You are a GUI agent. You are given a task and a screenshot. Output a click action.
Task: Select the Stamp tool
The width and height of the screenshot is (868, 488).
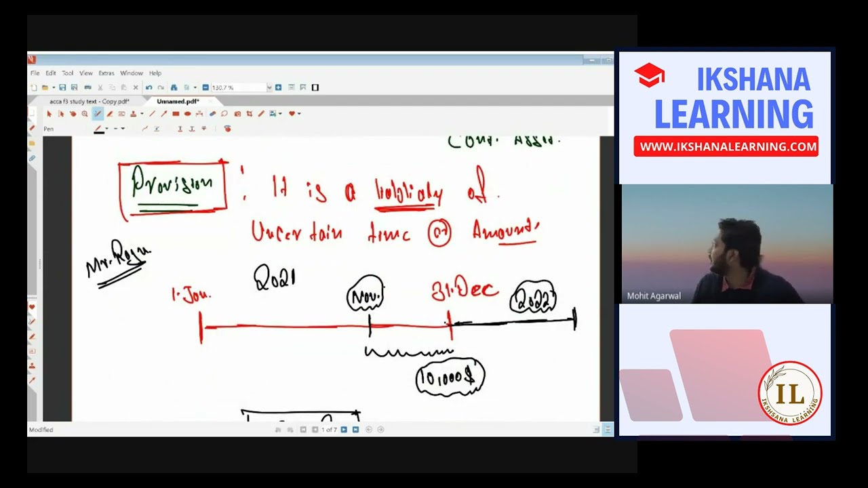tap(134, 114)
